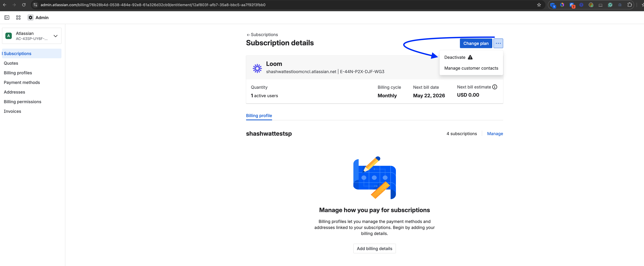Click the USD 0.00 estimate value
Viewport: 644px width, 266px height.
tap(468, 95)
